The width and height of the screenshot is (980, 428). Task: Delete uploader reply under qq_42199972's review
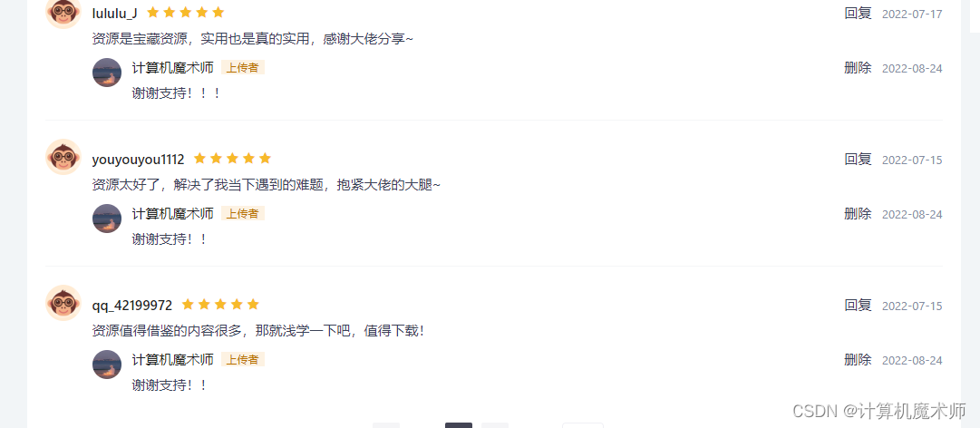(x=858, y=360)
